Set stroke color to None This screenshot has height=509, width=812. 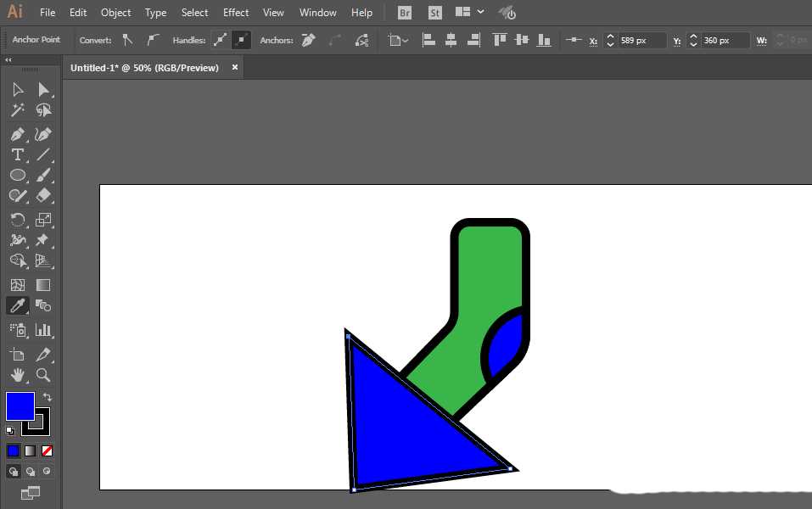tap(47, 450)
